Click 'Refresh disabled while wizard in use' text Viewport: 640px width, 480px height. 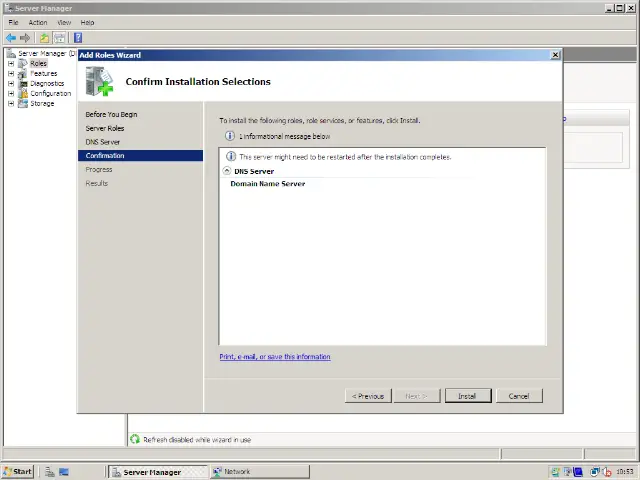(197, 440)
